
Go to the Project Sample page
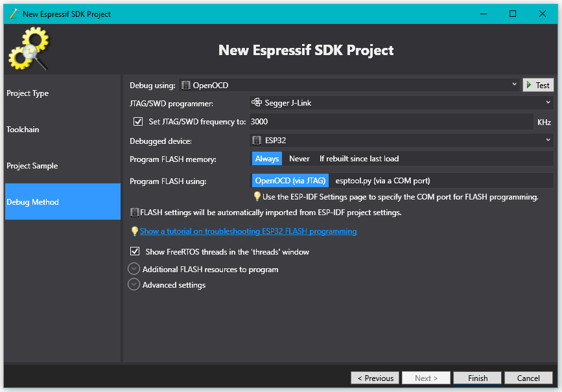click(63, 165)
